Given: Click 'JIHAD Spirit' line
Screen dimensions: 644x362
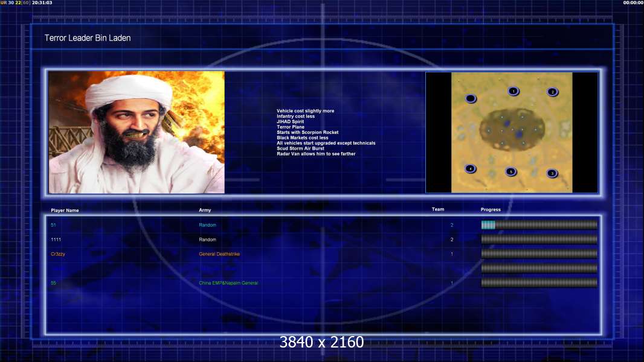Looking at the screenshot, I should pos(291,121).
